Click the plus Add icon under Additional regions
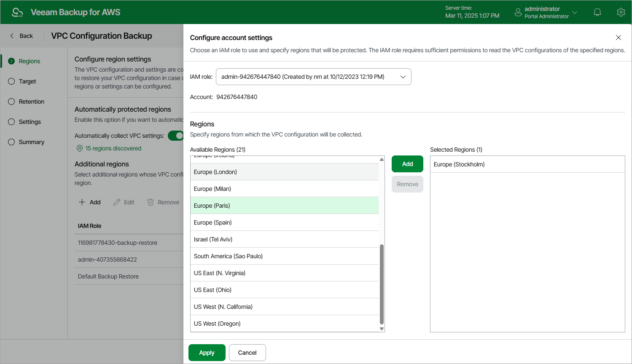The width and height of the screenshot is (632, 364). click(82, 202)
